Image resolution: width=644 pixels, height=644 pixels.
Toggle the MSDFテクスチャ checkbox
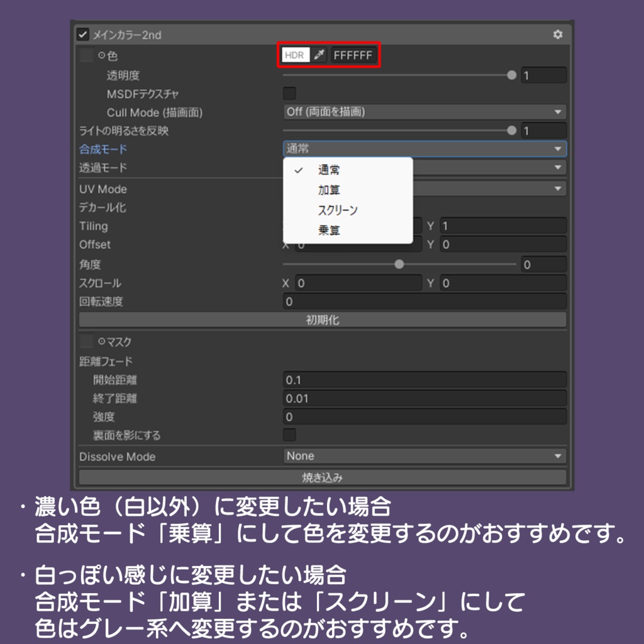click(x=289, y=93)
